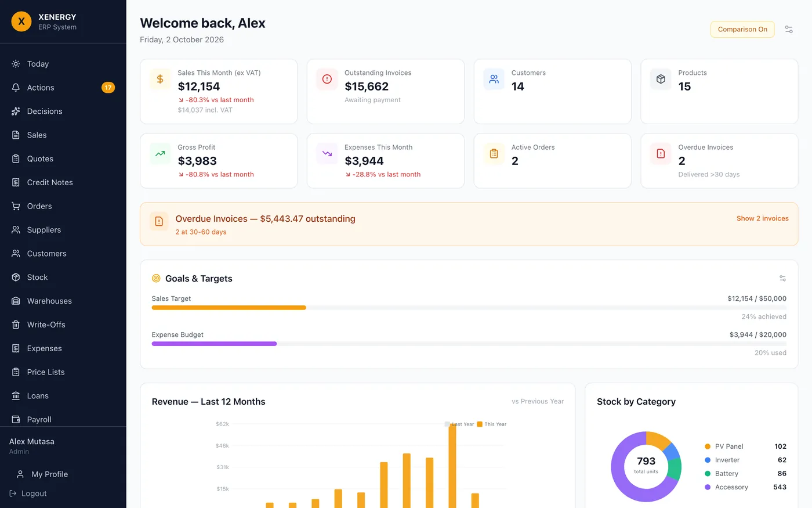Open Credit Notes page
Viewport: 812px width, 508px height.
click(63, 182)
